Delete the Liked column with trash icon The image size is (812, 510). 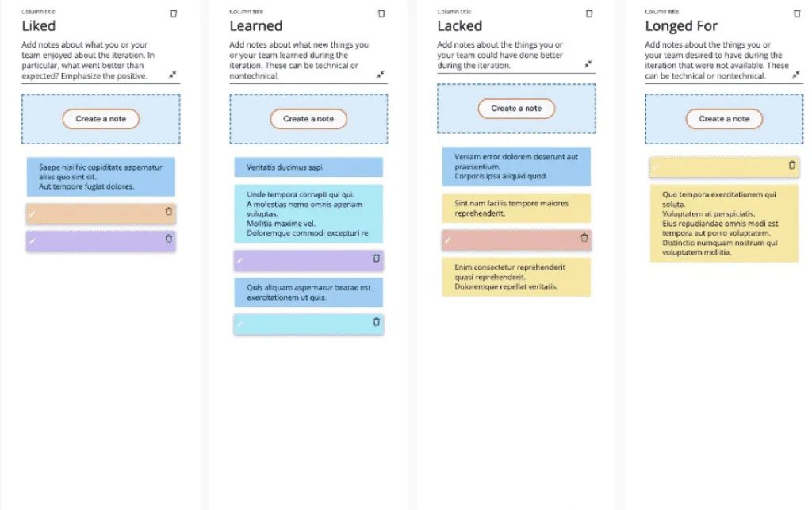174,14
